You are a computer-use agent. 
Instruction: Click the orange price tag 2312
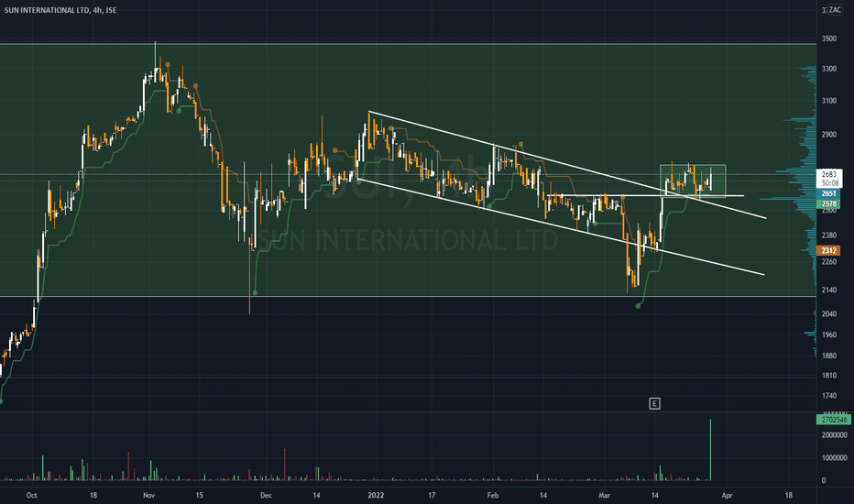(x=828, y=251)
